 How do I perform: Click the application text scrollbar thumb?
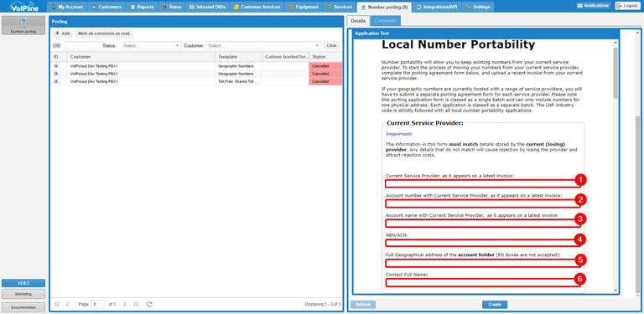tap(615, 73)
